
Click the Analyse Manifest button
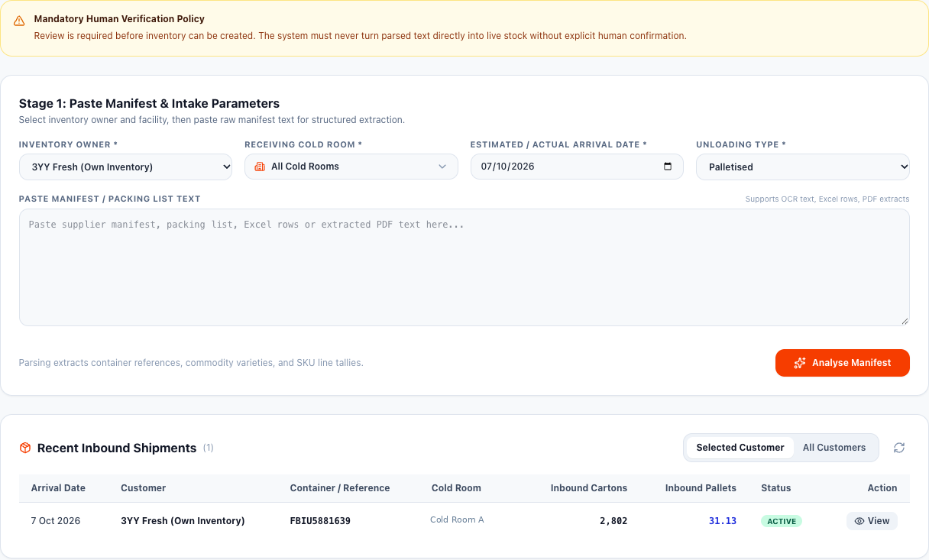pyautogui.click(x=843, y=363)
